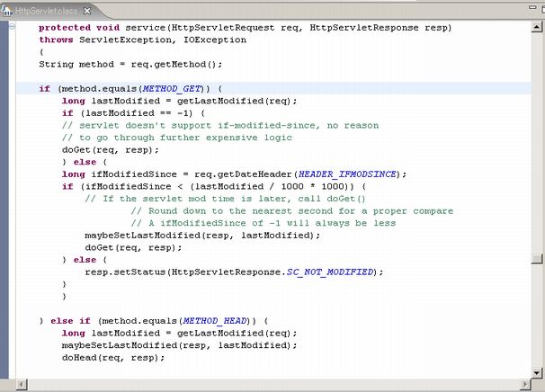
Task: Click the 'HttpServletResponse resp' parameter in the service signature
Action: tap(378, 28)
